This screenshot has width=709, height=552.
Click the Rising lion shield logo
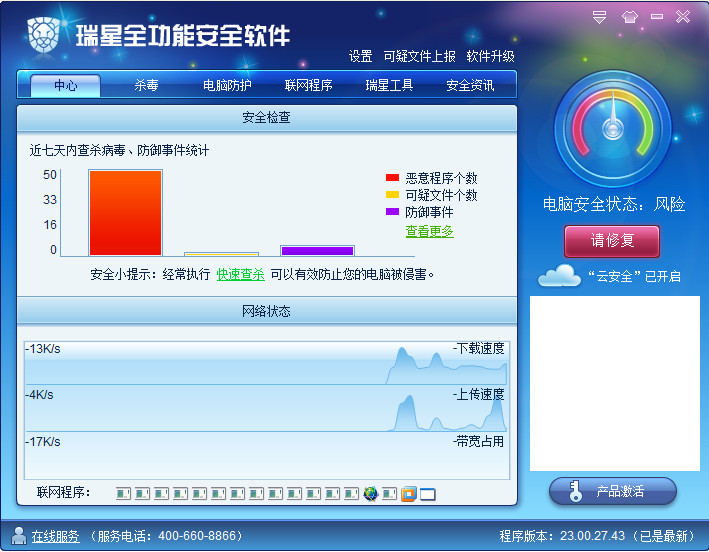click(42, 35)
